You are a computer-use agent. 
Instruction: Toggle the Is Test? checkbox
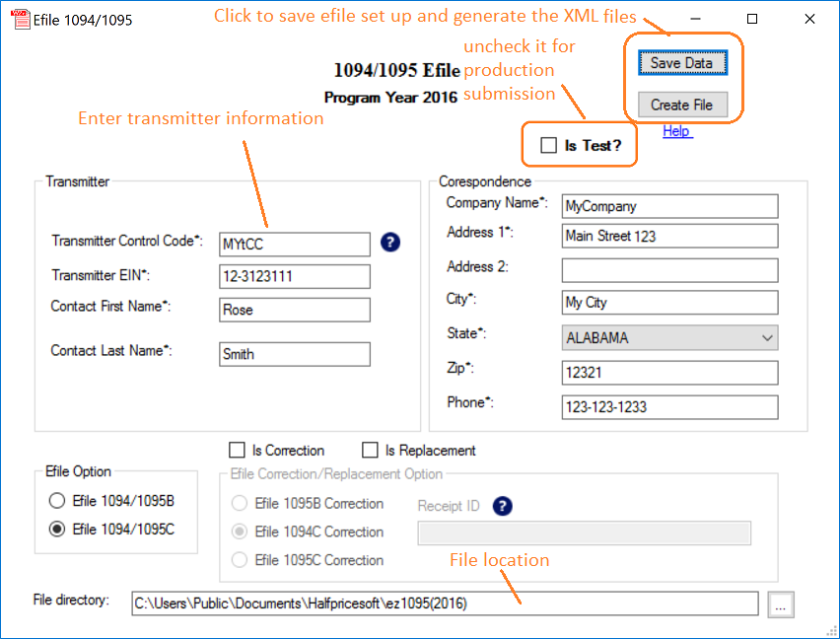point(548,145)
